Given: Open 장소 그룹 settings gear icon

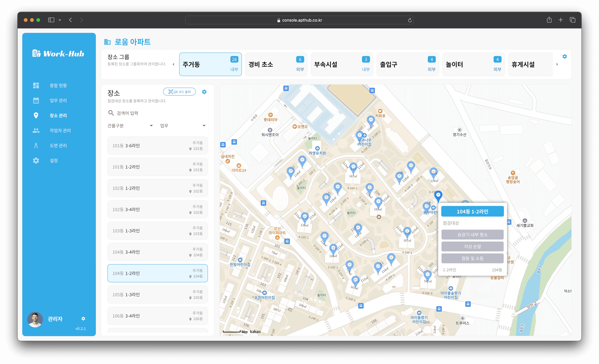Looking at the screenshot, I should click(565, 57).
